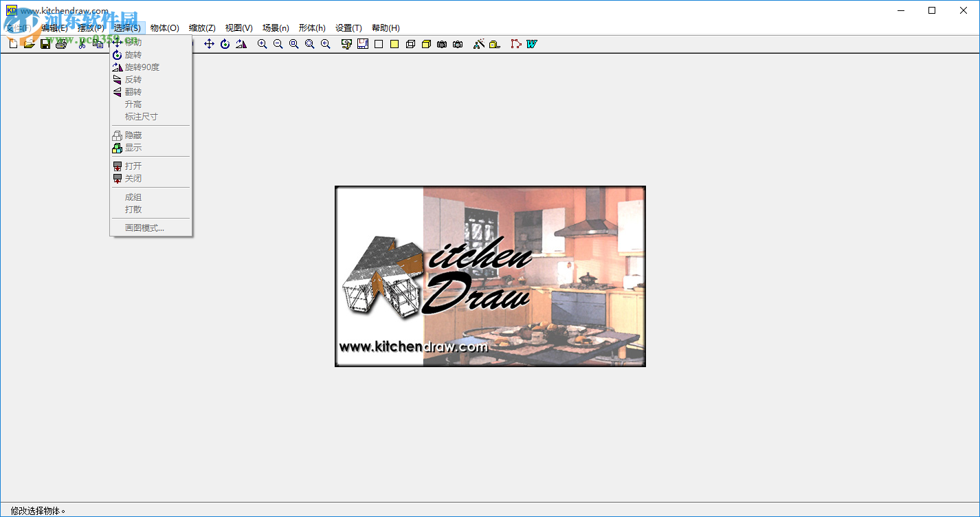Open the 视图(V) menu
Screen dimensions: 980x517
click(239, 28)
